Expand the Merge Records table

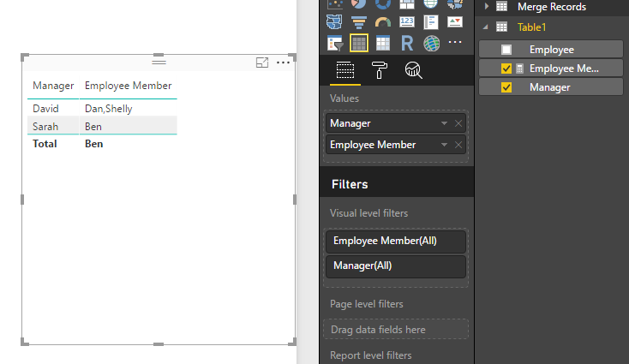coord(486,6)
